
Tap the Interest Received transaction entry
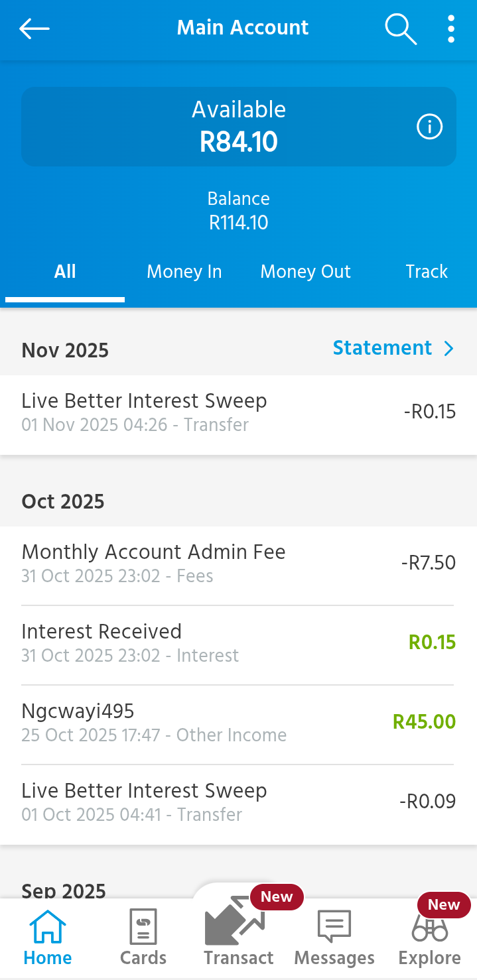click(239, 641)
